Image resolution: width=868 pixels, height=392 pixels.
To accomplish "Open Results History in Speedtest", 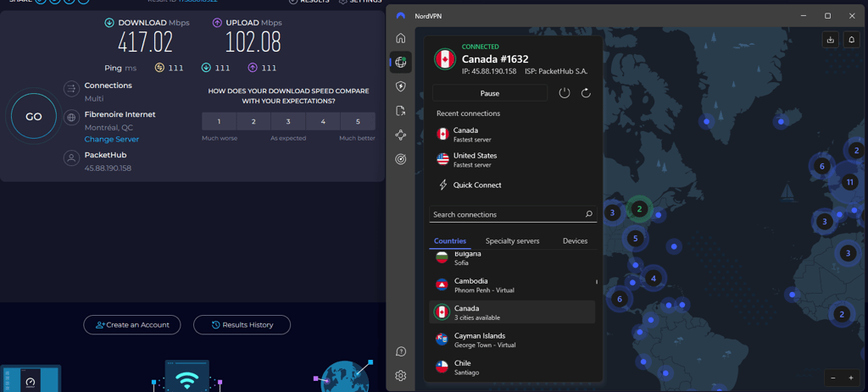I will pos(242,324).
